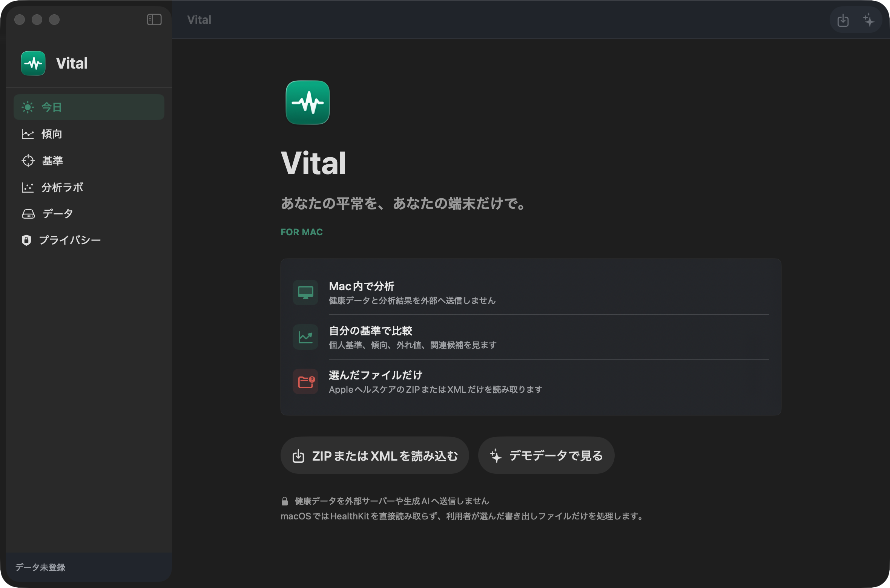Click the Vital name in the sidebar header
The height and width of the screenshot is (588, 890).
72,63
